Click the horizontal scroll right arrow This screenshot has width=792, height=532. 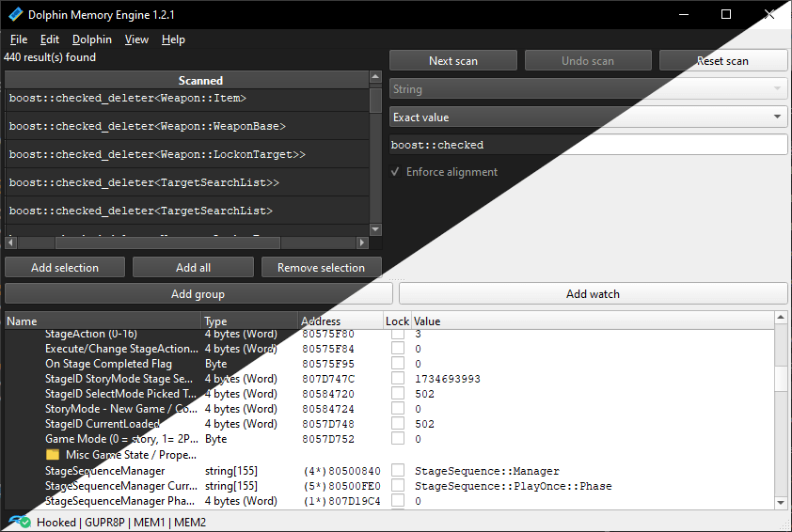(361, 243)
